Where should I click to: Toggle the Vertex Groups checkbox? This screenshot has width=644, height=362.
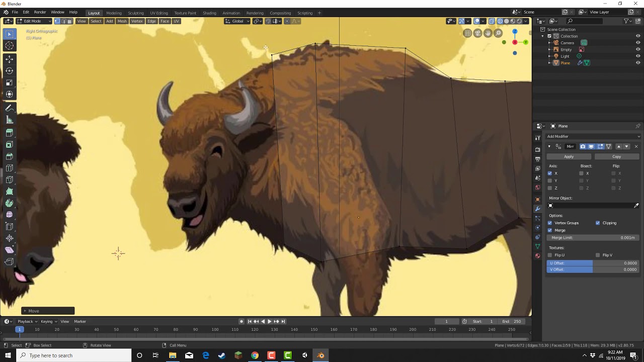pyautogui.click(x=550, y=223)
